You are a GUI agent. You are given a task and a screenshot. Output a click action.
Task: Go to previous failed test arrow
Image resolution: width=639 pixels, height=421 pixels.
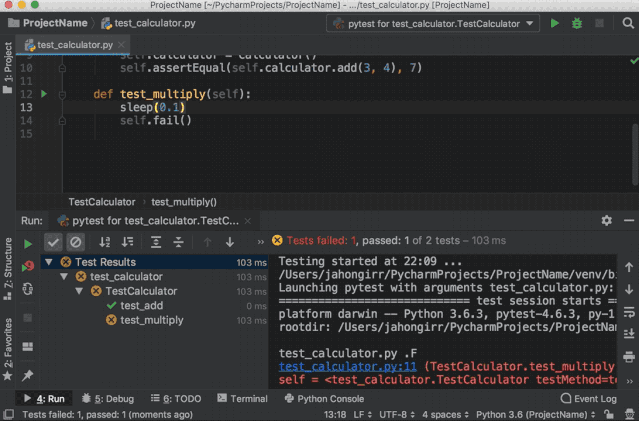point(207,242)
